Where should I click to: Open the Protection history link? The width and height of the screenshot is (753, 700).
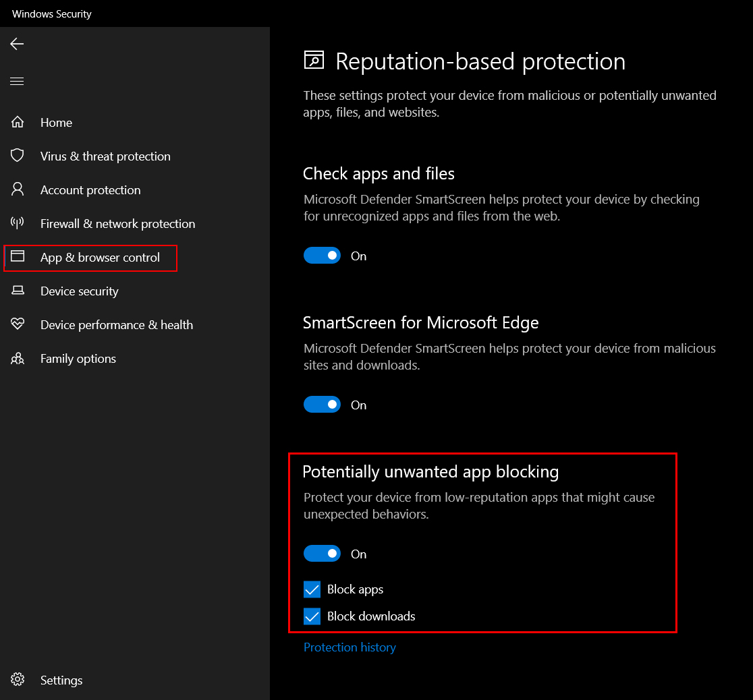(350, 647)
